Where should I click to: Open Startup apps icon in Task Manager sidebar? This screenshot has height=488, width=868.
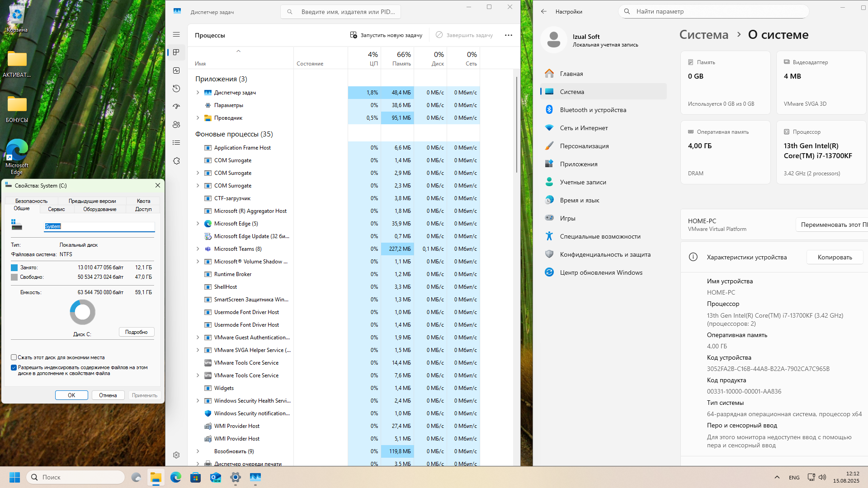click(176, 107)
